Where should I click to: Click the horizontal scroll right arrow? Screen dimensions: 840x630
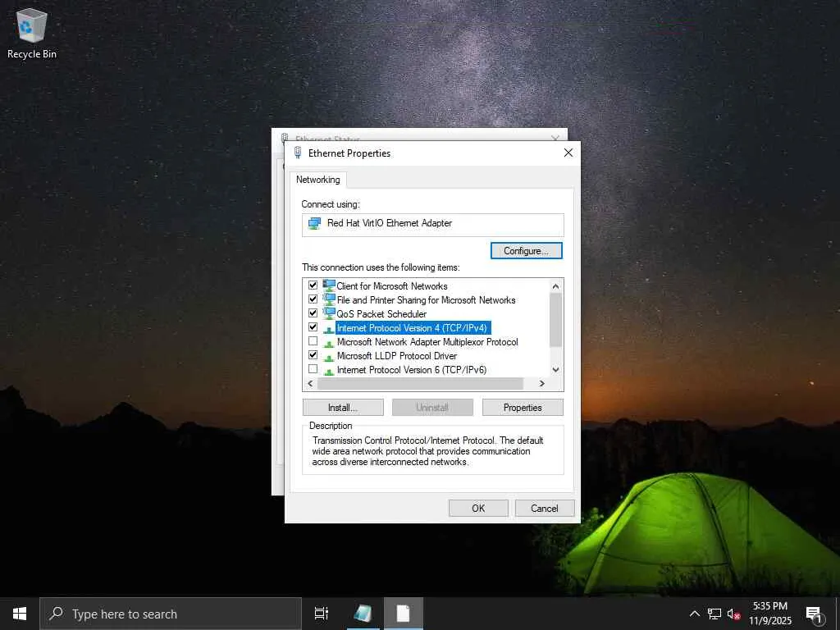[542, 384]
